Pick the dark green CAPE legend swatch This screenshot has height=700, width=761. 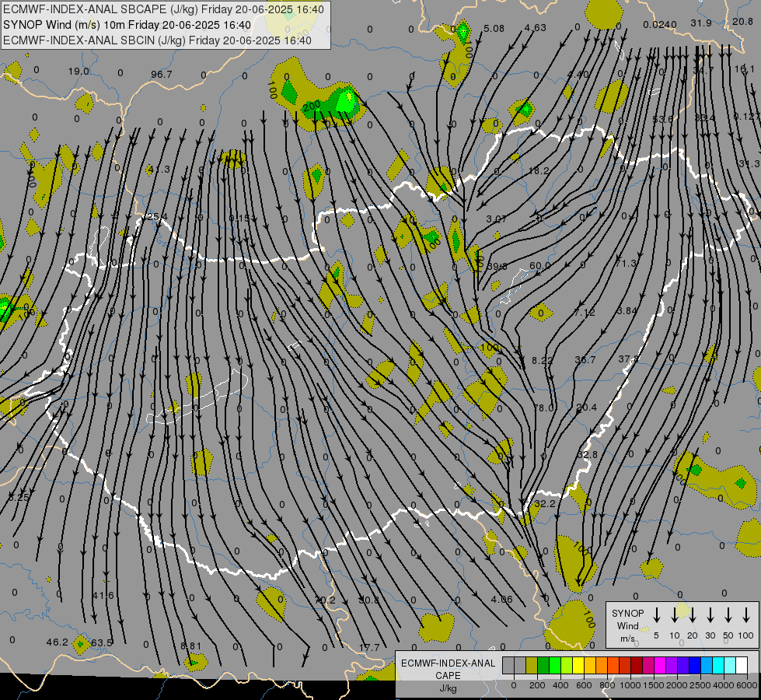(x=543, y=666)
